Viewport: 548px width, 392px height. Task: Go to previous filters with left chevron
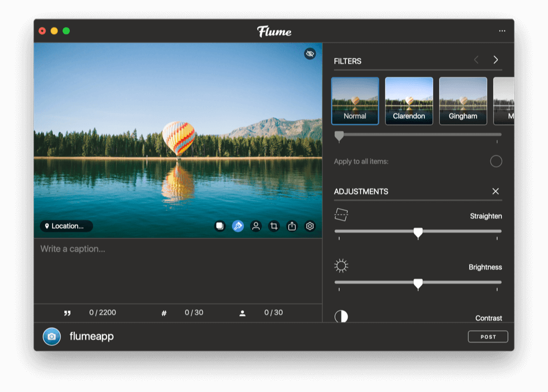(x=477, y=60)
